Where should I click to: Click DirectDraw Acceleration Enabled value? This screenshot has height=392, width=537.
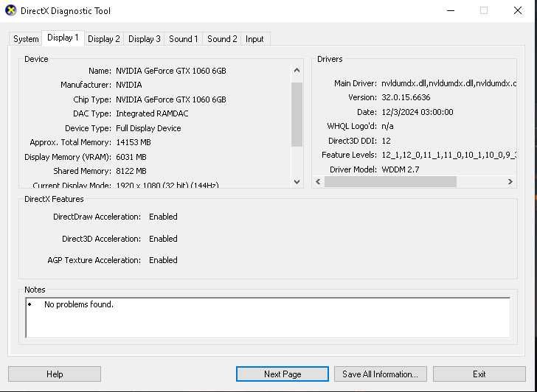(x=163, y=217)
